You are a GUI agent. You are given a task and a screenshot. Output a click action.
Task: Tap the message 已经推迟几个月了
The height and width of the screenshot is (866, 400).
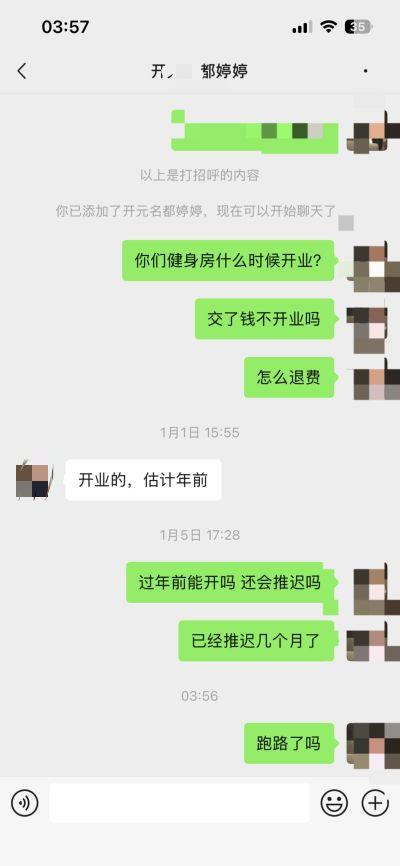coord(256,641)
